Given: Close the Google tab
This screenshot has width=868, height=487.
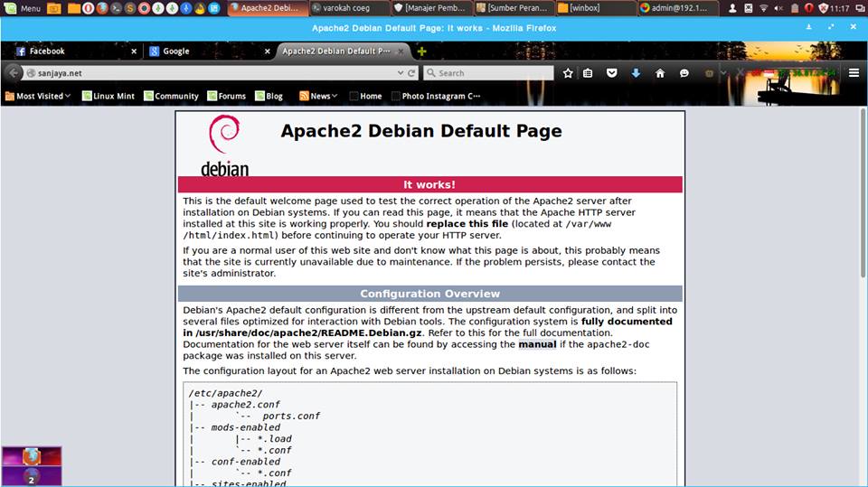Looking at the screenshot, I should [268, 51].
